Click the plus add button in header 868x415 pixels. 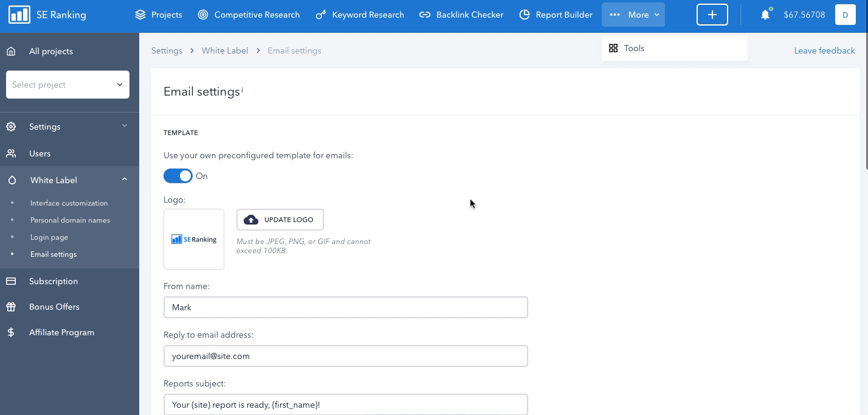[x=712, y=15]
